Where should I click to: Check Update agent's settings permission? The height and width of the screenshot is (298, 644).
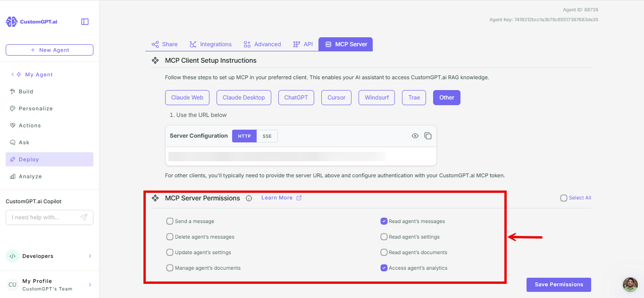(170, 252)
